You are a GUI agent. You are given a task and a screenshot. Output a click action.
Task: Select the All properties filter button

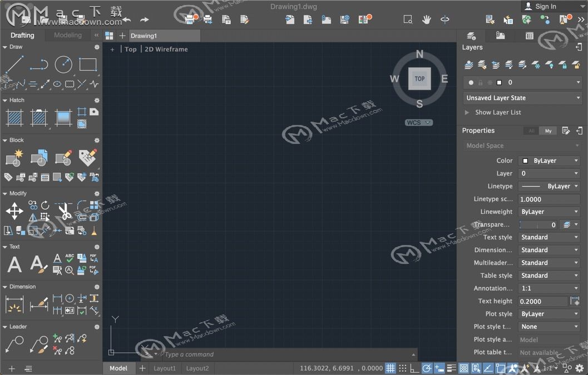point(531,131)
